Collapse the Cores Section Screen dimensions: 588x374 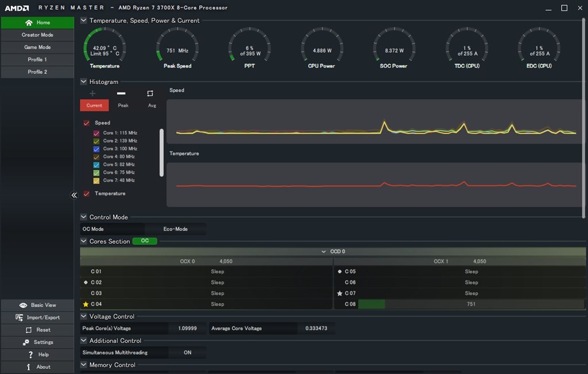[x=84, y=241]
